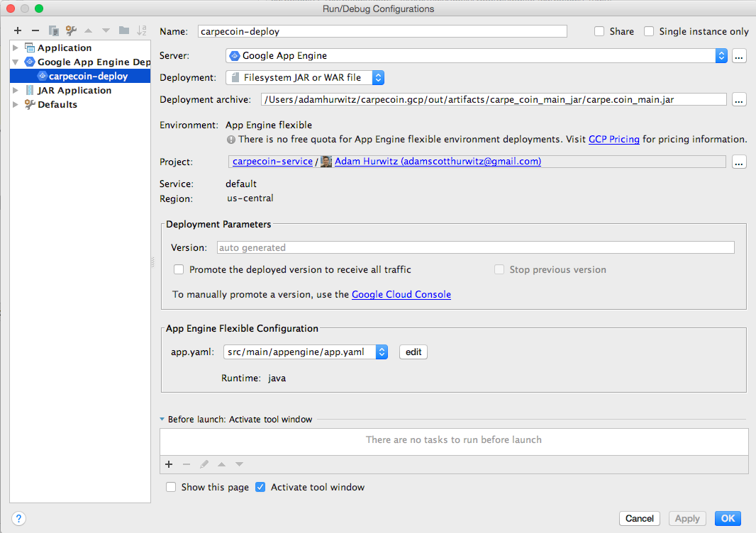756x533 pixels.
Task: Open the Google Cloud Console link
Action: tap(401, 294)
